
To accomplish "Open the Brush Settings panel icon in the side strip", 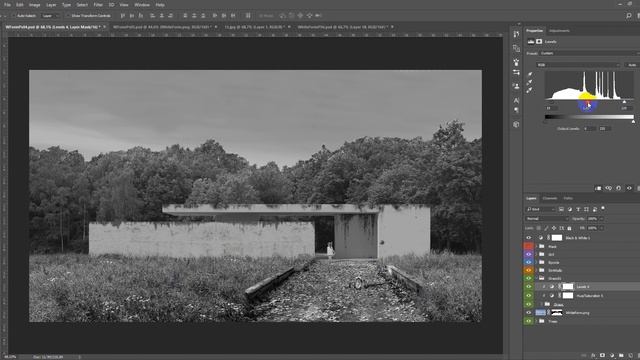I will point(516,62).
